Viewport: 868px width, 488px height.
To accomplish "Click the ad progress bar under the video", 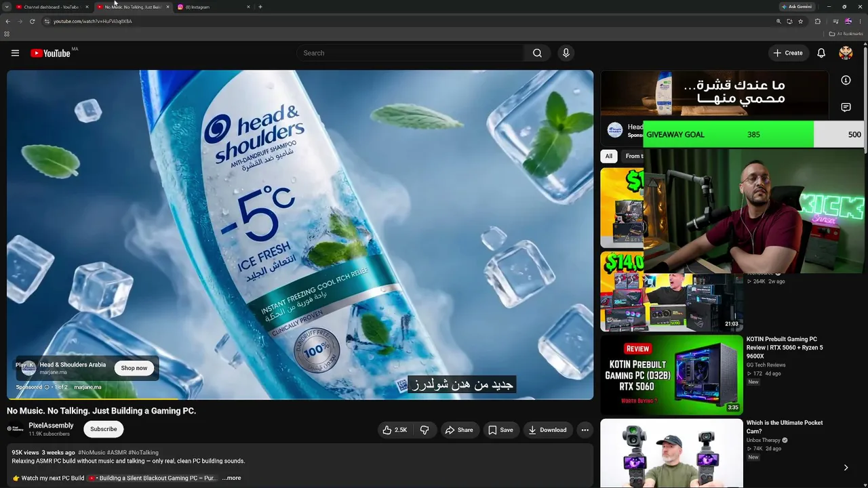I will pyautogui.click(x=300, y=399).
